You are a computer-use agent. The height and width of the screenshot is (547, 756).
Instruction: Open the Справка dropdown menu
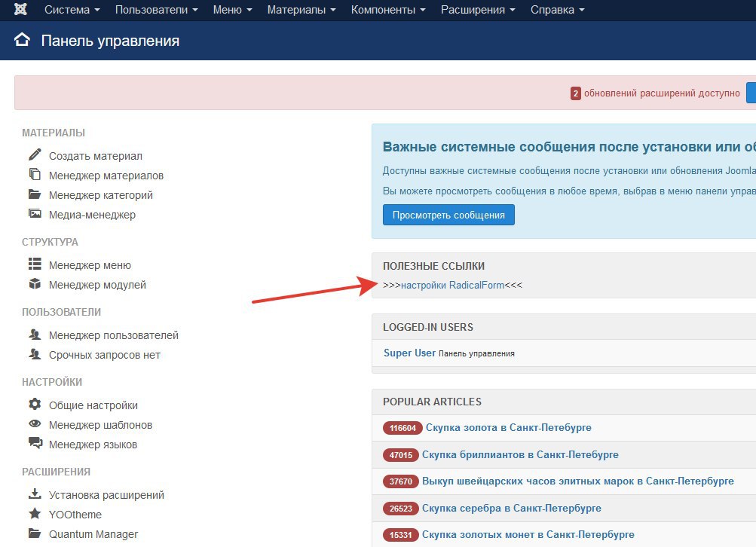pyautogui.click(x=557, y=10)
